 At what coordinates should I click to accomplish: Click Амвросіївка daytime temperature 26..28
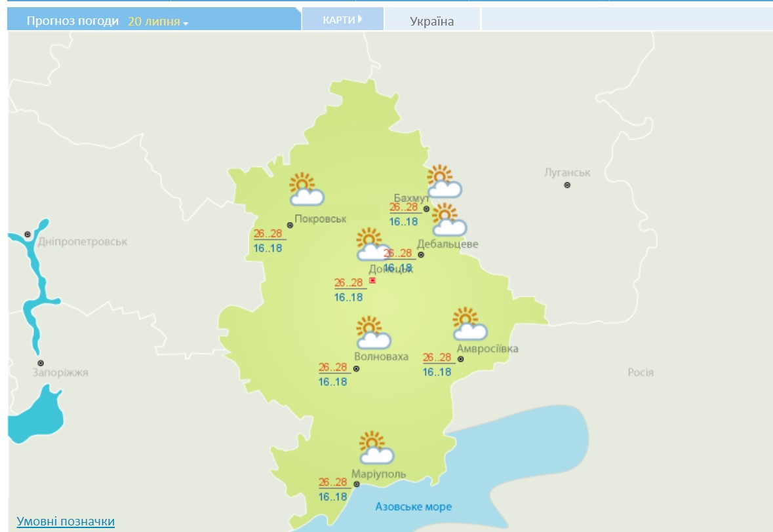[437, 357]
